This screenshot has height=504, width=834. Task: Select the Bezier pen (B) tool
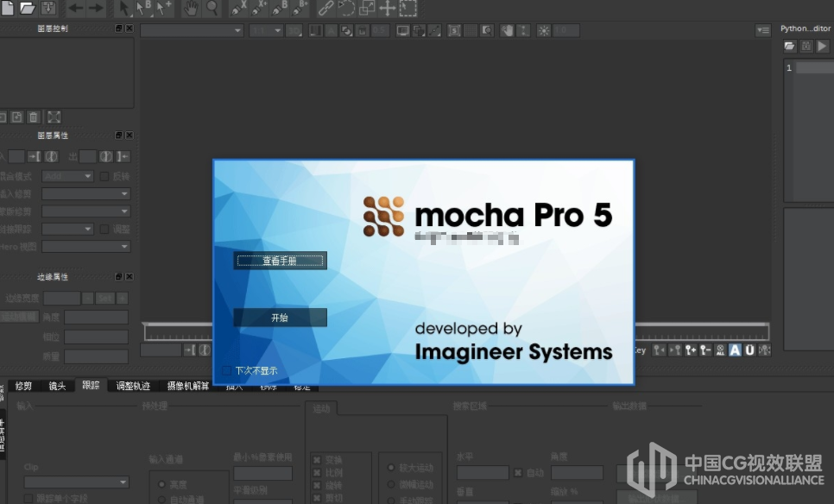click(280, 8)
